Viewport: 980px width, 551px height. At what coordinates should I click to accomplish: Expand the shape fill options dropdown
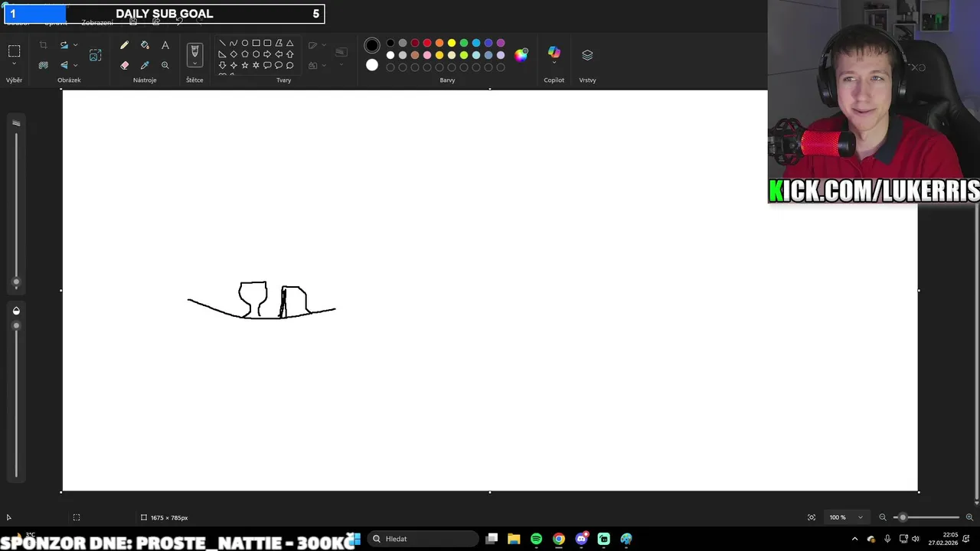point(324,65)
